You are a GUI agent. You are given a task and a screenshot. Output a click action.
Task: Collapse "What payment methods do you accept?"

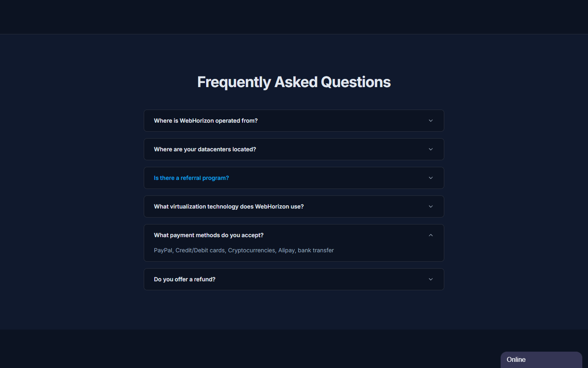294,235
